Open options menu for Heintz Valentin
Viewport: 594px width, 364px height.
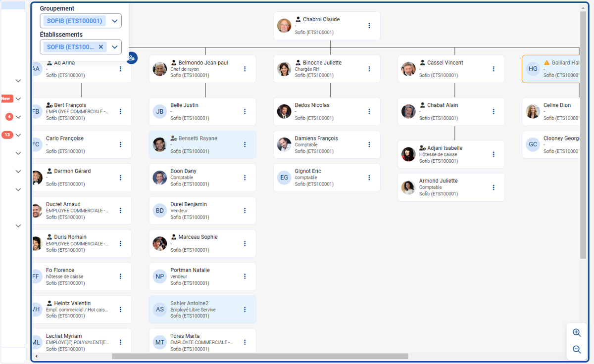pyautogui.click(x=120, y=310)
